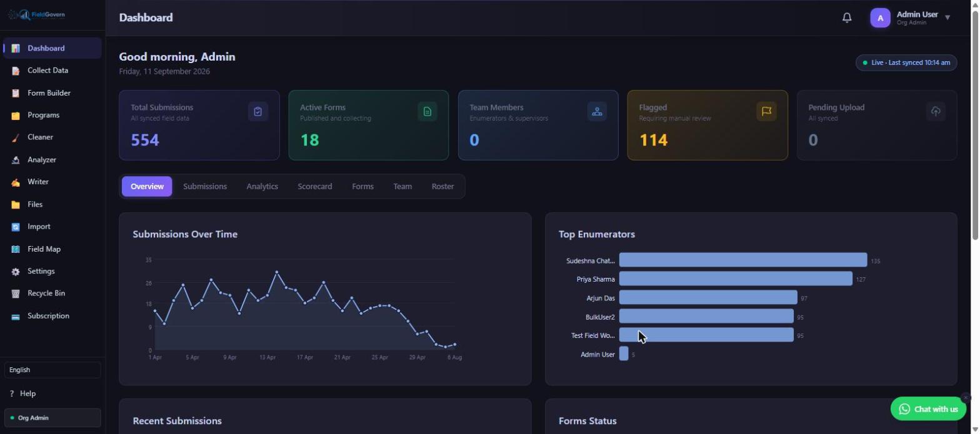980x434 pixels.
Task: Click Live last synced status badge
Action: (x=906, y=62)
